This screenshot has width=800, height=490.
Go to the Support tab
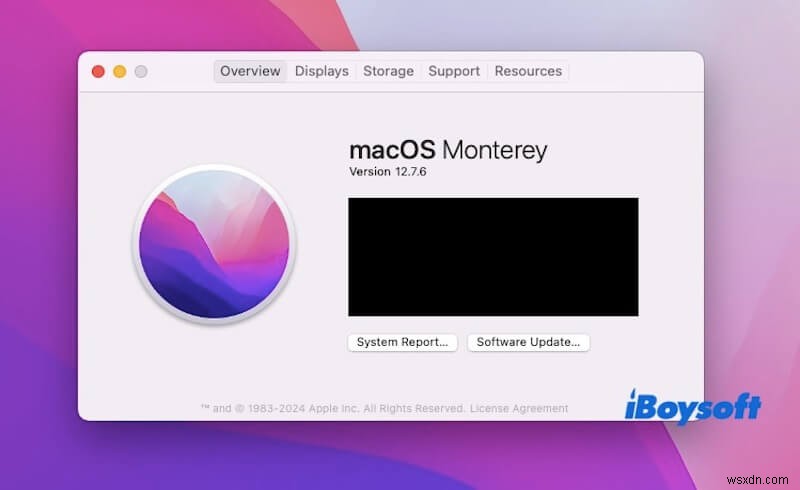pos(454,71)
